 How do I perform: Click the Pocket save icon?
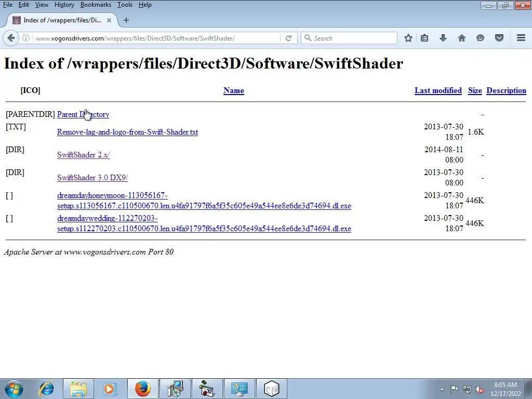click(x=499, y=38)
